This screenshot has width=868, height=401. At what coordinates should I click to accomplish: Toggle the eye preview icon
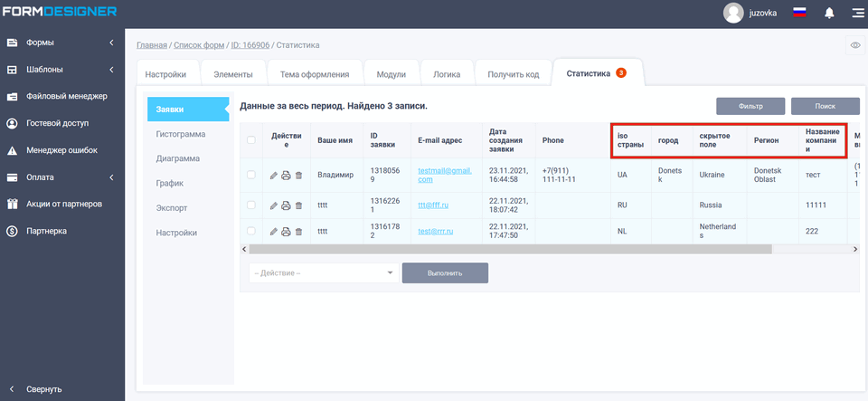(854, 45)
